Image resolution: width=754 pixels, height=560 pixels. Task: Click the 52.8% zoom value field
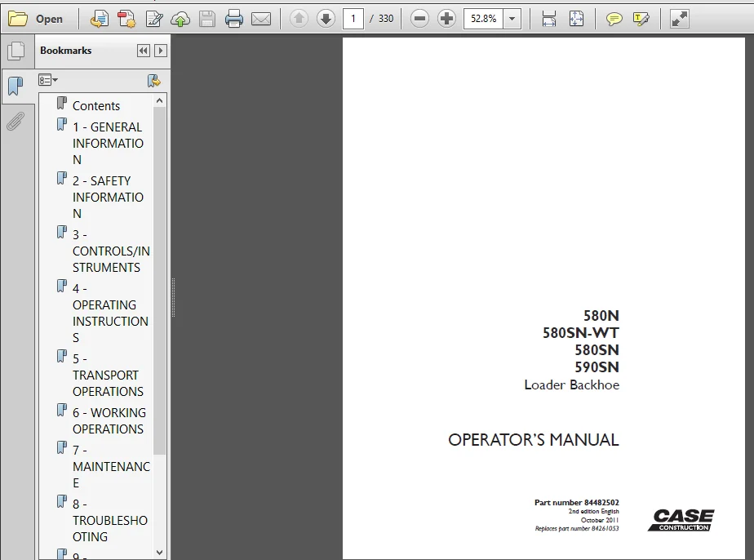(483, 19)
